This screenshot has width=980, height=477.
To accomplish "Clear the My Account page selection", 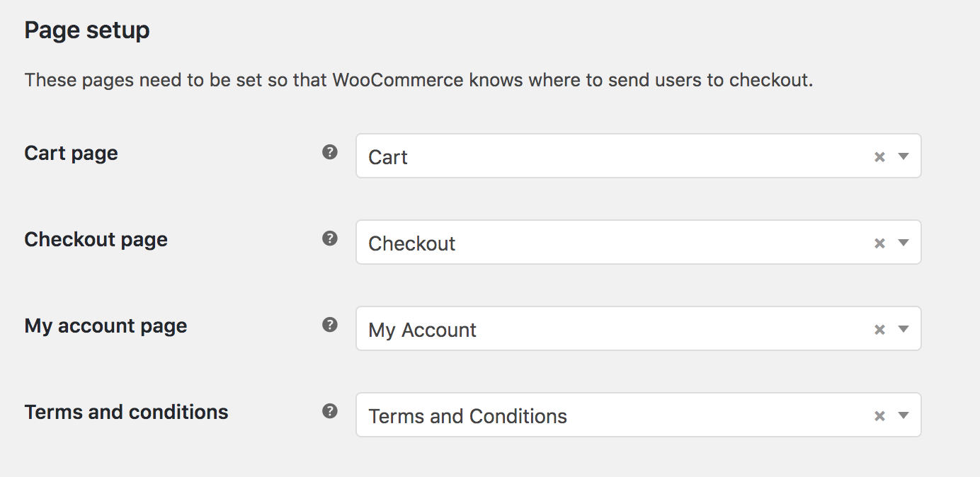I will point(879,328).
